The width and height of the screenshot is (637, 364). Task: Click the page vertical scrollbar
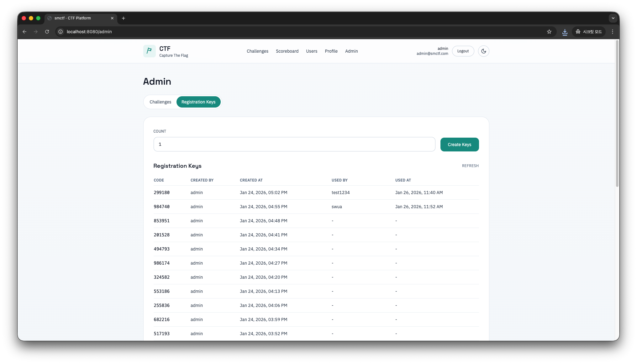(x=617, y=113)
